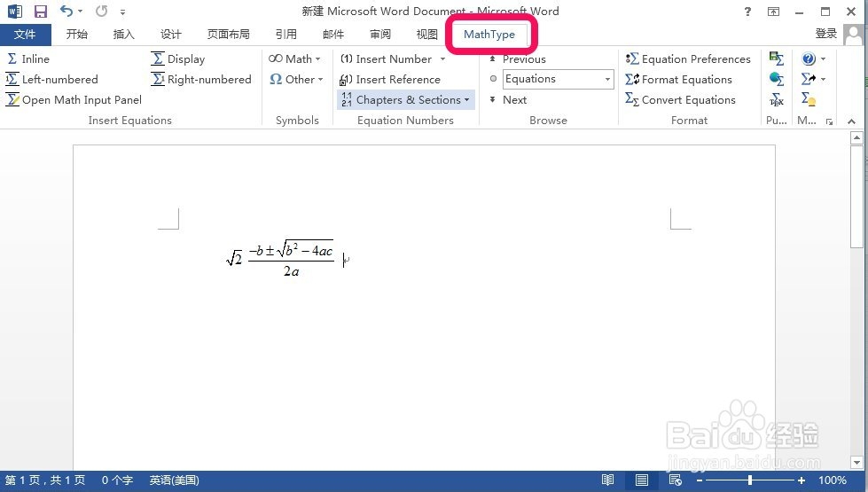Open the 文件 File tab
Screen dimensions: 868x492
26,35
